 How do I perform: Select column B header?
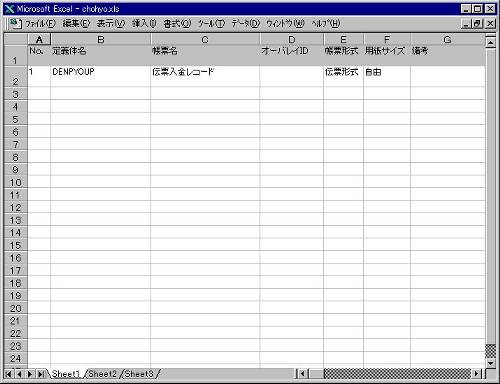coord(101,40)
